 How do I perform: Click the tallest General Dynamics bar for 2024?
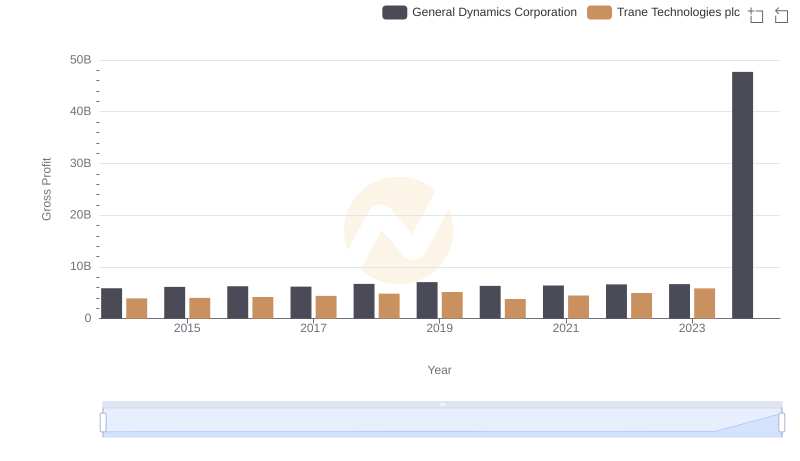coord(742,195)
